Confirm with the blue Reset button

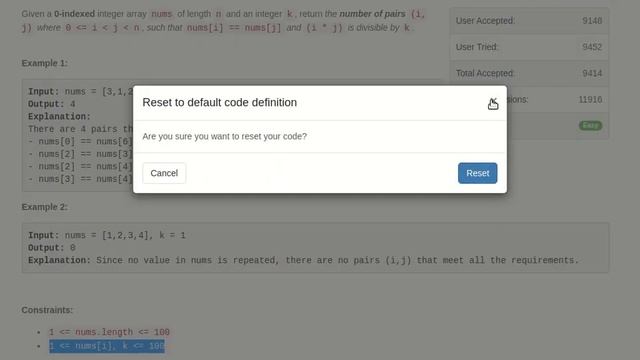(x=478, y=173)
